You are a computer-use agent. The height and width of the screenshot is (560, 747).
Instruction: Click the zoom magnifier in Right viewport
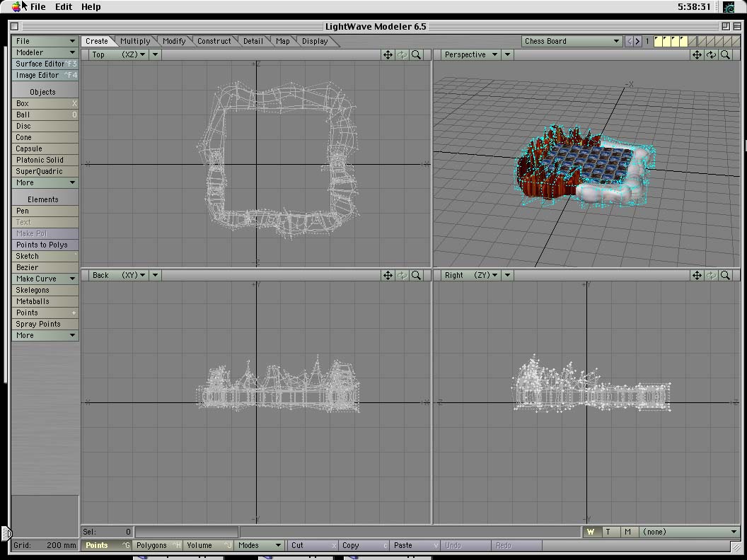point(725,275)
